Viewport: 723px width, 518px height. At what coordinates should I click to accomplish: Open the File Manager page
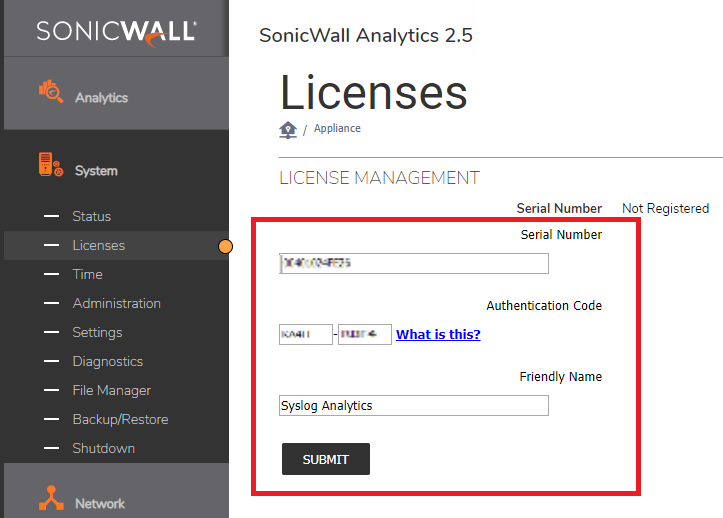tap(111, 390)
